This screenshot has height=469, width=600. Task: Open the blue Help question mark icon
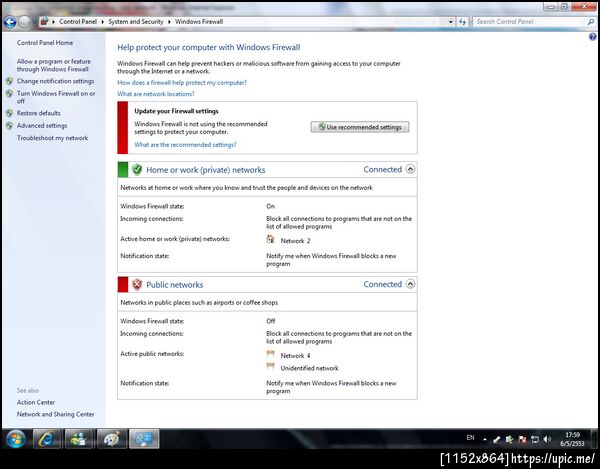pyautogui.click(x=592, y=37)
